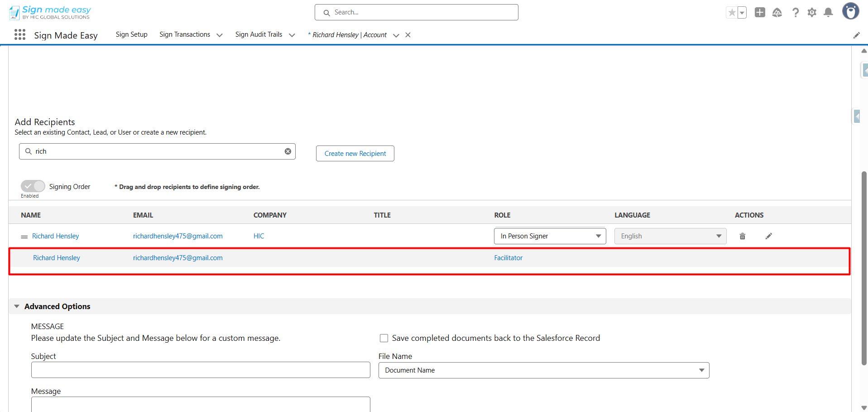Open the Salesforce Help question mark

point(795,13)
